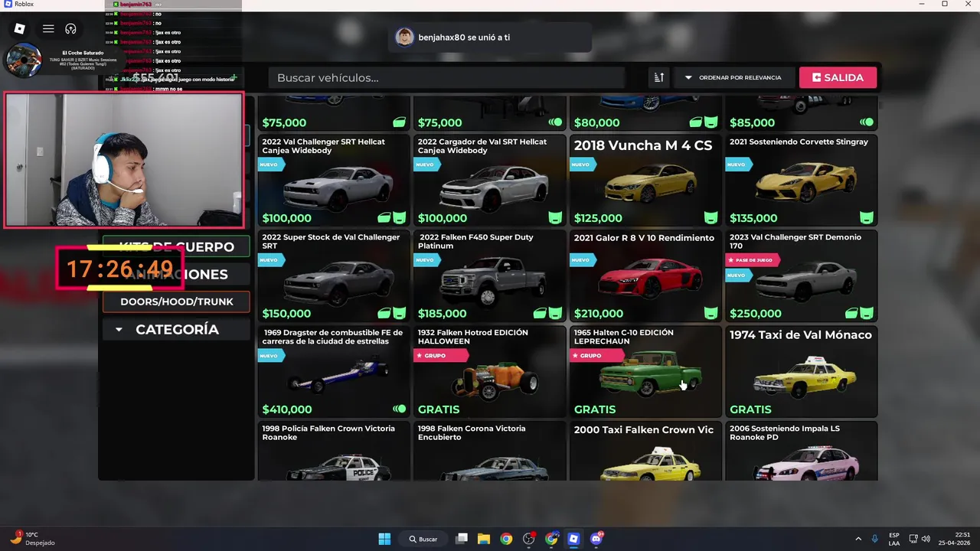Image resolution: width=980 pixels, height=551 pixels.
Task: Open Windows Start menu
Action: 384,539
